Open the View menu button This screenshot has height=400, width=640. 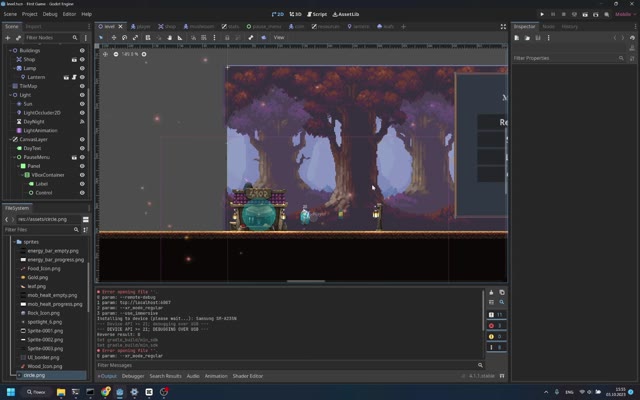point(279,38)
